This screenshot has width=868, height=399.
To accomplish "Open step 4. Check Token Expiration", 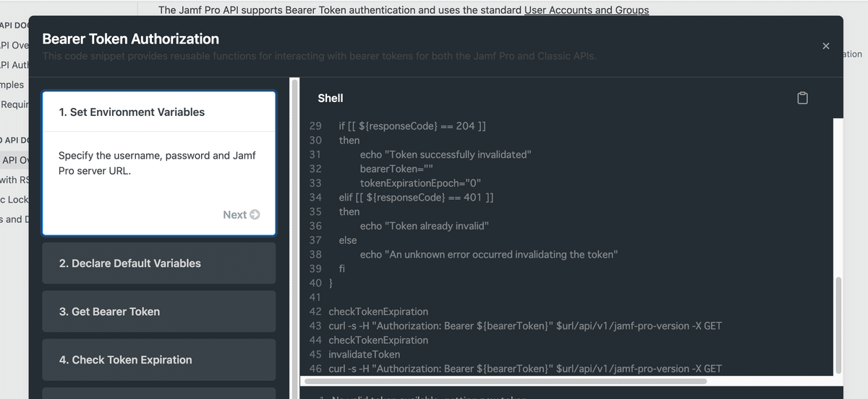I will tap(159, 360).
